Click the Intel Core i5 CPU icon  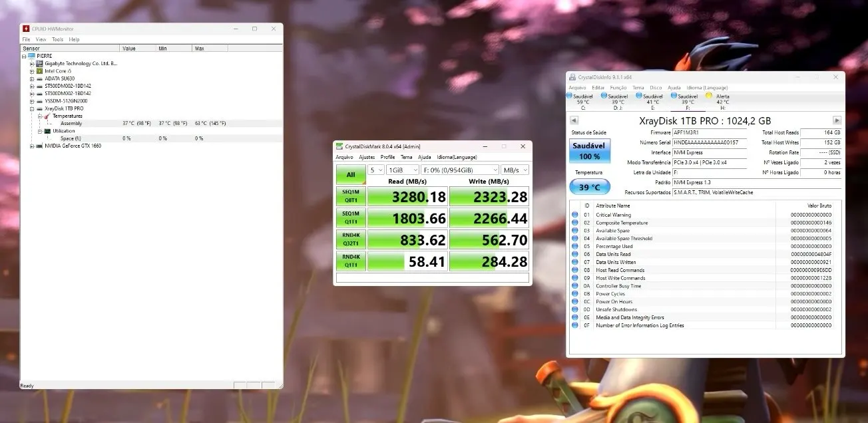(x=39, y=70)
